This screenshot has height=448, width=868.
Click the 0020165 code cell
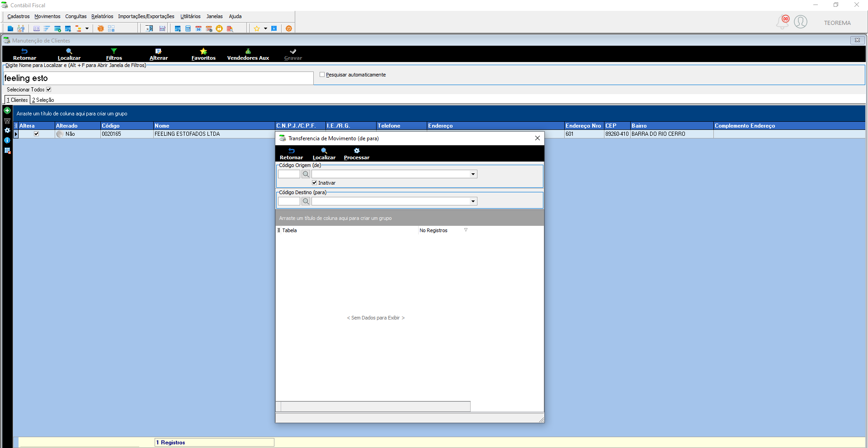click(x=127, y=134)
